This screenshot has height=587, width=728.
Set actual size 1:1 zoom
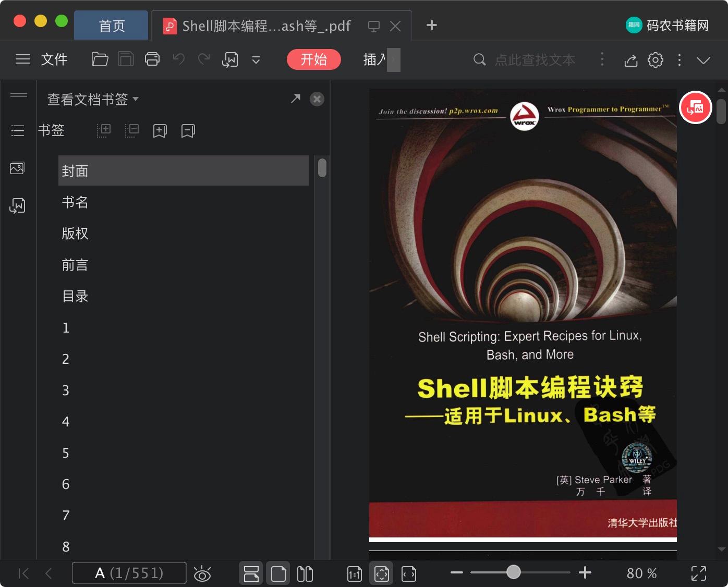point(354,574)
